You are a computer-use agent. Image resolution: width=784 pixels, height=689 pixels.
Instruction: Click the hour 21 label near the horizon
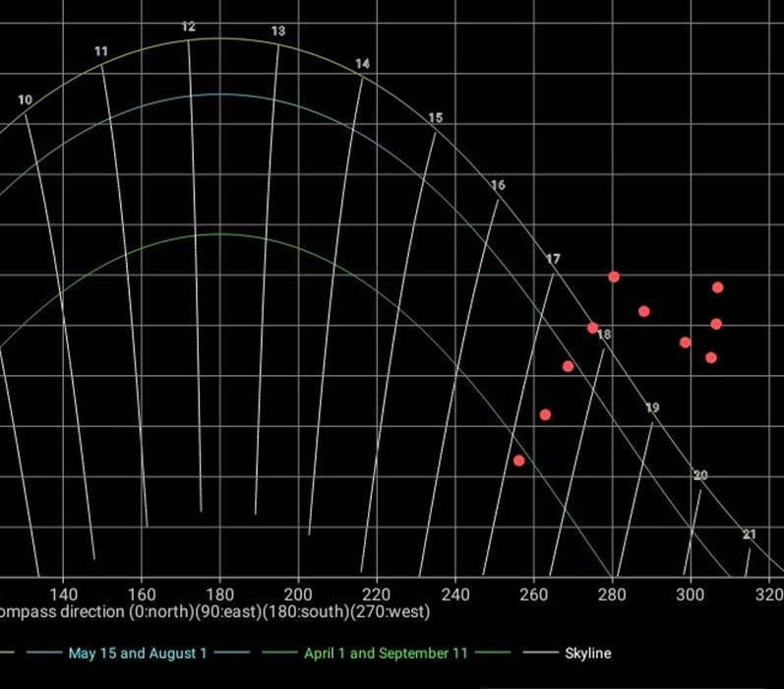coord(750,534)
